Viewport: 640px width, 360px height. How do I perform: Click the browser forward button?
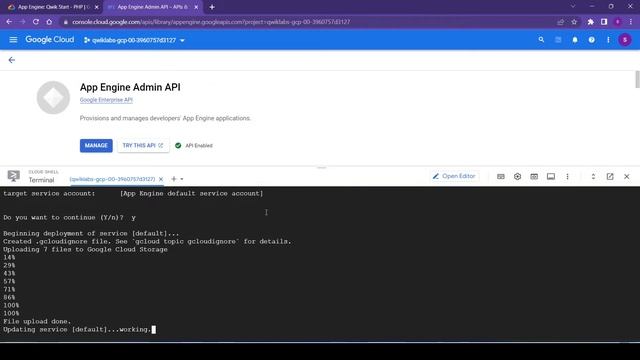click(x=22, y=22)
